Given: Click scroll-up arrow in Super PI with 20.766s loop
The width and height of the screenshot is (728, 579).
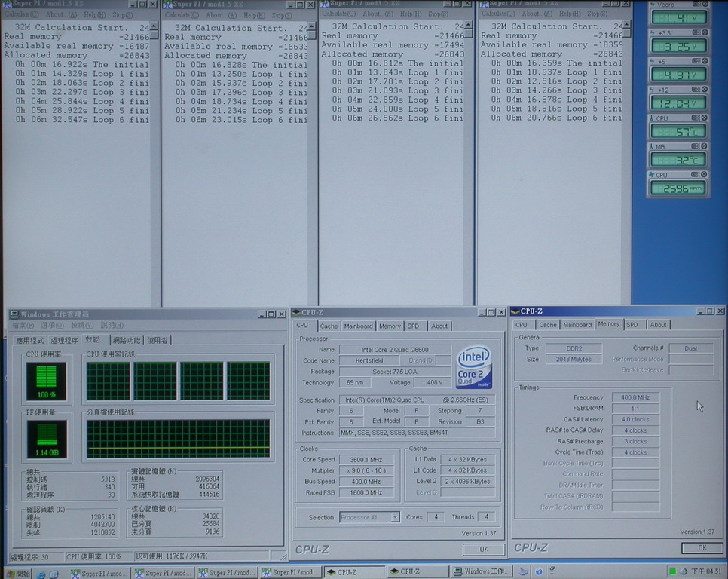Looking at the screenshot, I should pos(627,24).
